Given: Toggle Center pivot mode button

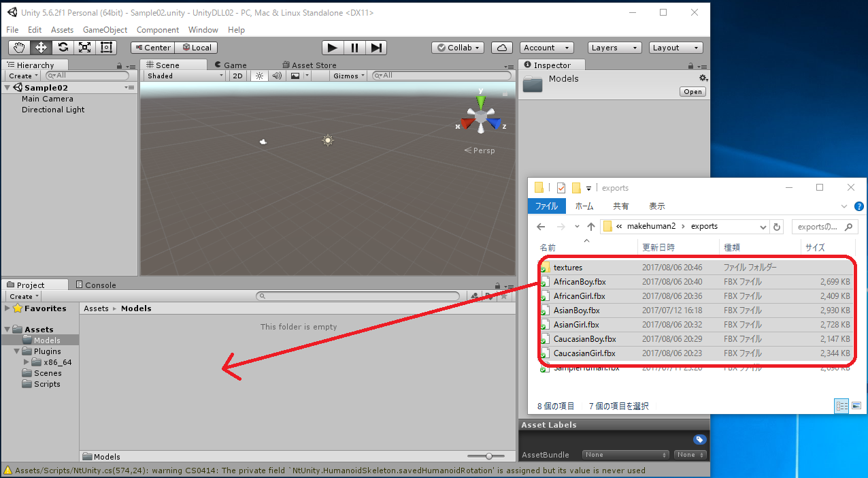Looking at the screenshot, I should 152,48.
